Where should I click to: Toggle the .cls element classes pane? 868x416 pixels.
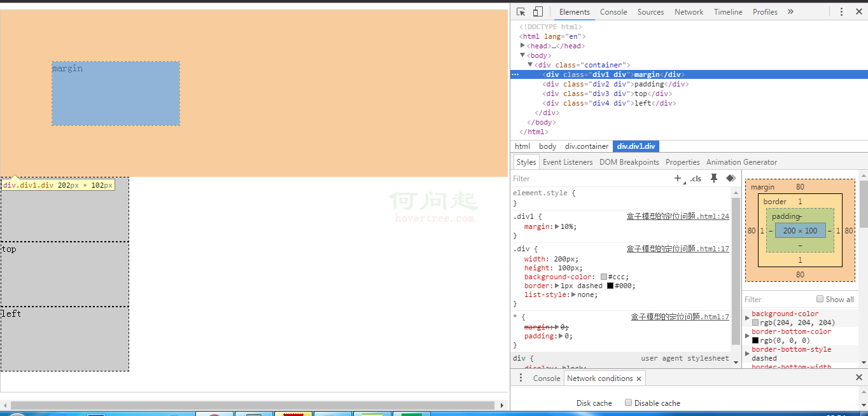(696, 179)
